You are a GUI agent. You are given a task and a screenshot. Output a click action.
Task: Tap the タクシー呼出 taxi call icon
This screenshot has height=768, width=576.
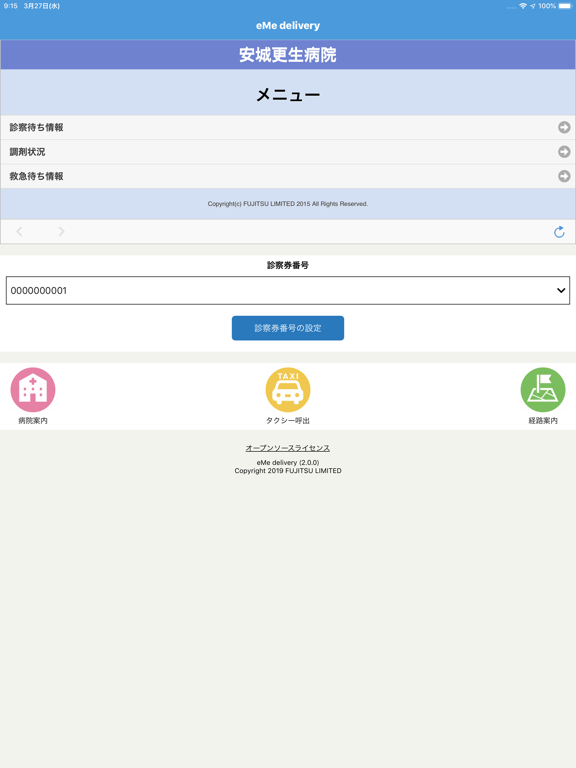coord(288,390)
